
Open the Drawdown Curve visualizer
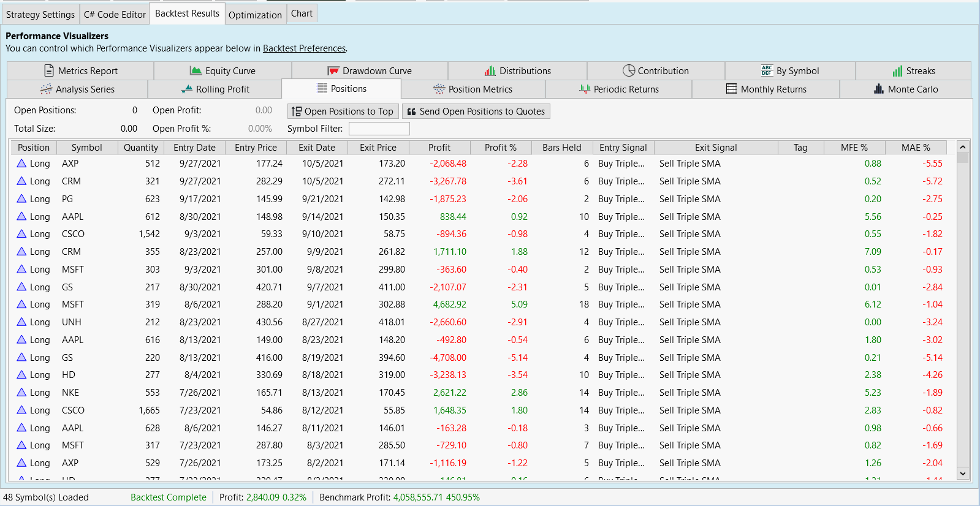[x=370, y=71]
